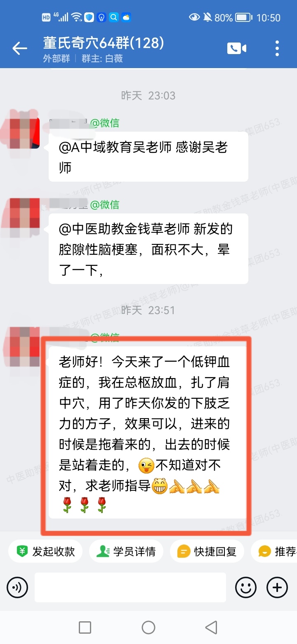
Task: Open 学员详情 student details
Action: point(126,551)
